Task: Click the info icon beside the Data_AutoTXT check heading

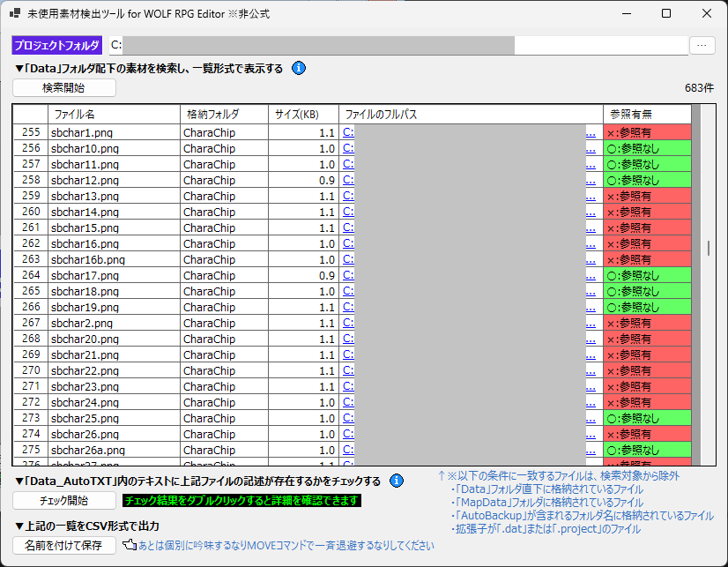Action: pos(397,481)
